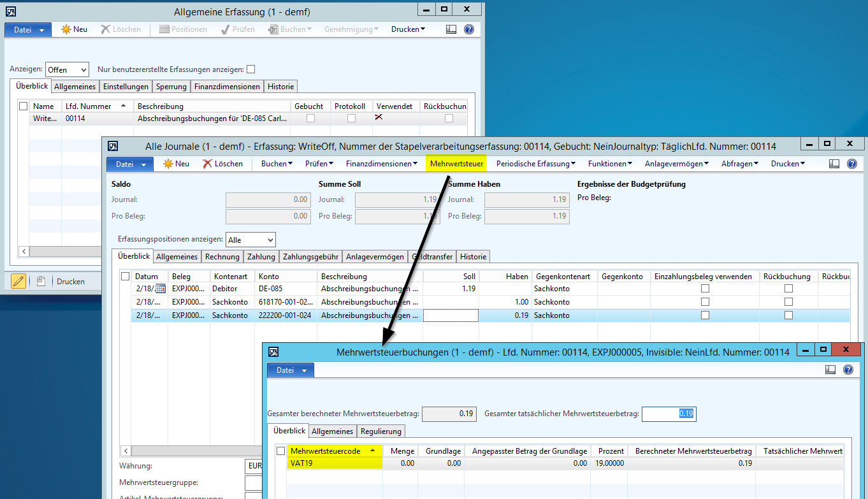This screenshot has height=499, width=868.
Task: Open calendar picker in Datum cell
Action: [161, 289]
